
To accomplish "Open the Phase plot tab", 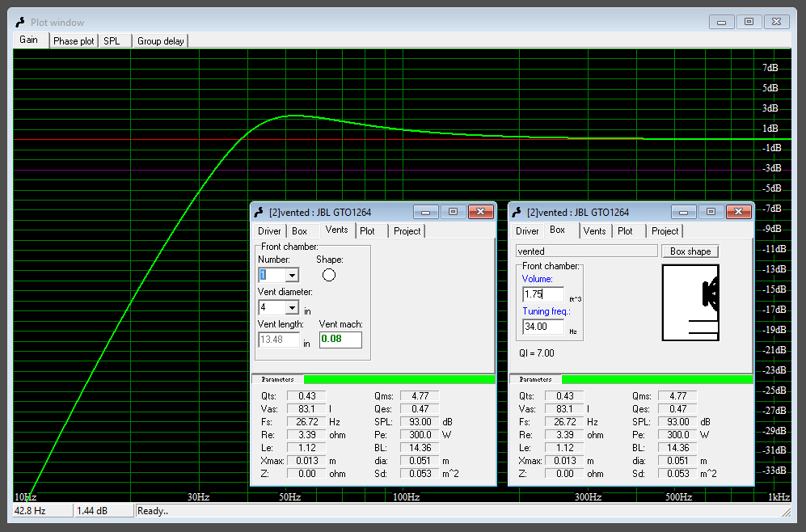I will pos(74,41).
